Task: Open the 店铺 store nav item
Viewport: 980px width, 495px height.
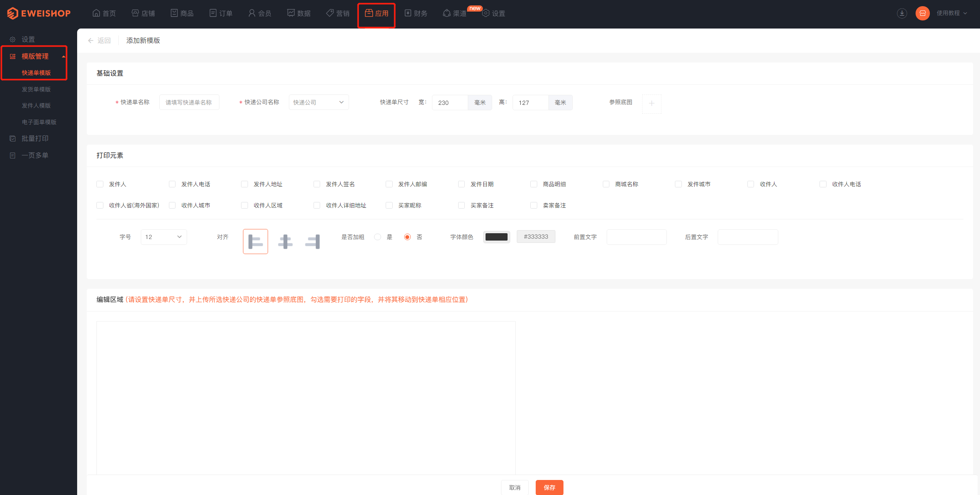Action: (x=143, y=13)
